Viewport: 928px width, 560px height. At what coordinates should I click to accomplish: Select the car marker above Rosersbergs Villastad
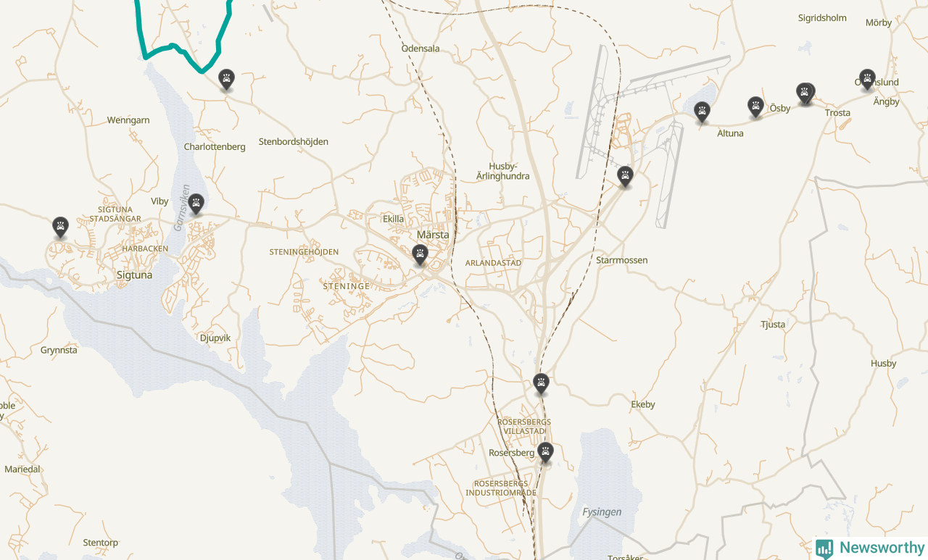(x=541, y=383)
